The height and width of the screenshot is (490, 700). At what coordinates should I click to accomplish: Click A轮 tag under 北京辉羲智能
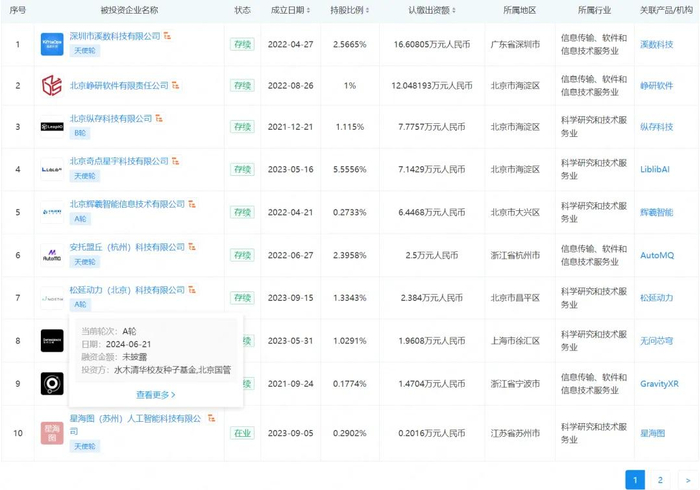(80, 219)
